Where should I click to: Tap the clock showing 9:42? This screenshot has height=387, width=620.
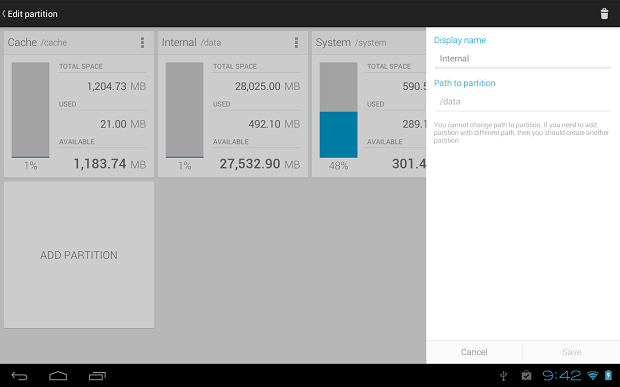[x=561, y=375]
